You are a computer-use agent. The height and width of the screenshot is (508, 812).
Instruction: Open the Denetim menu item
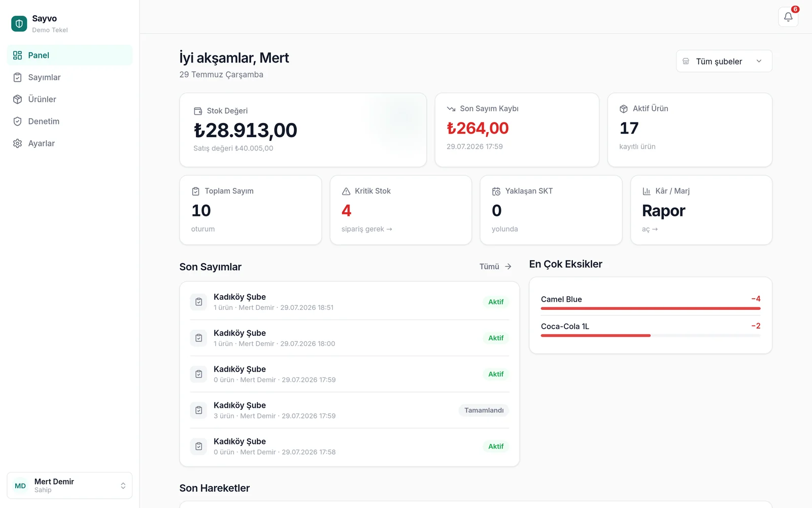(x=70, y=121)
